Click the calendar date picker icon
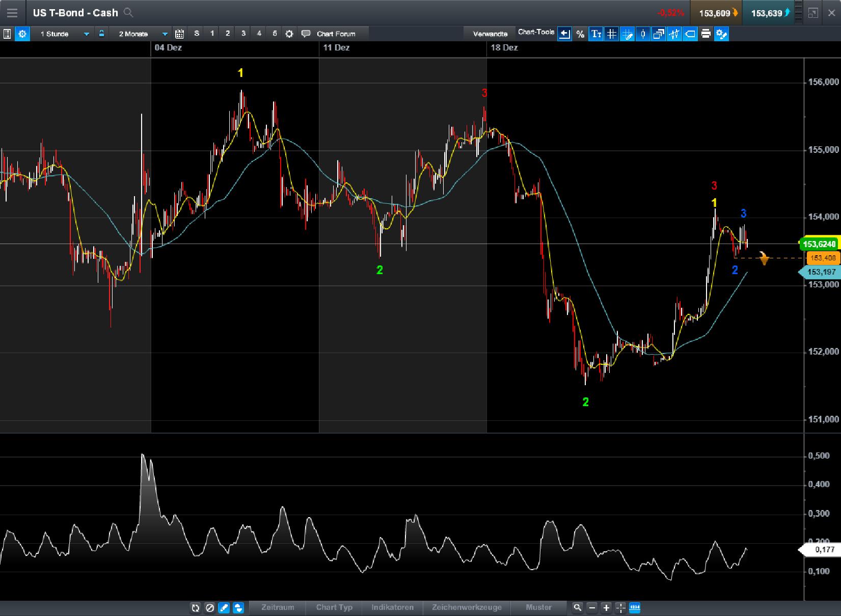 pos(179,34)
